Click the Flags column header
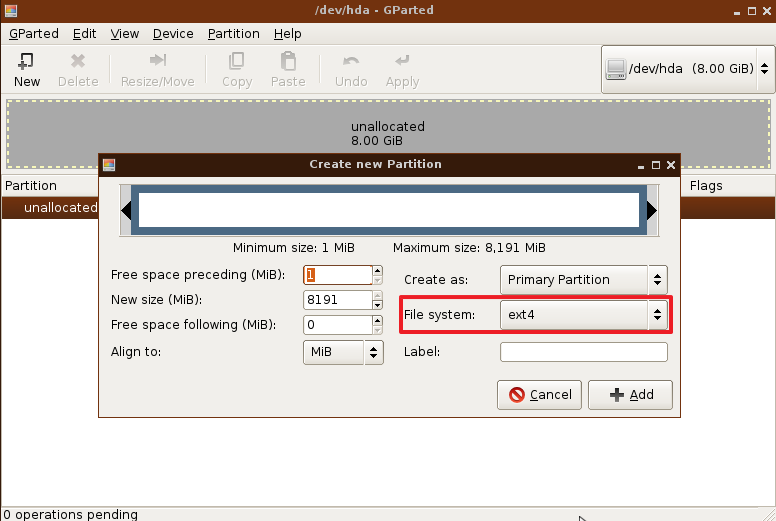776x521 pixels. 706,186
